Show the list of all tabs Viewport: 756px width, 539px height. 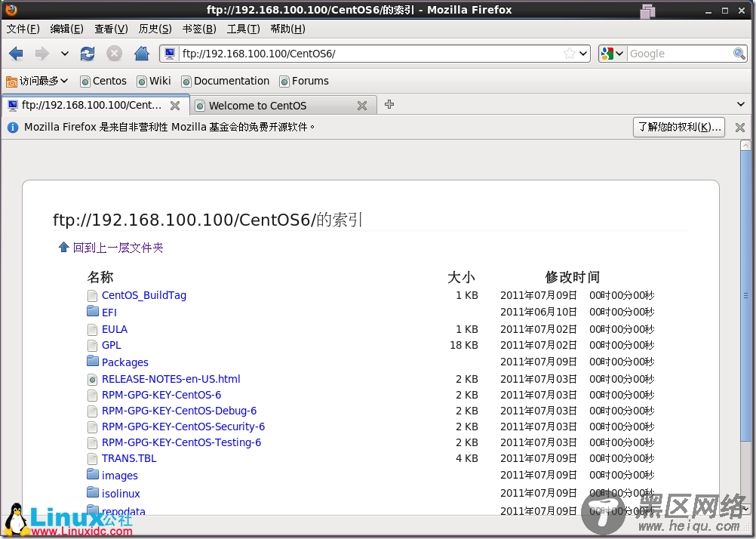(741, 104)
